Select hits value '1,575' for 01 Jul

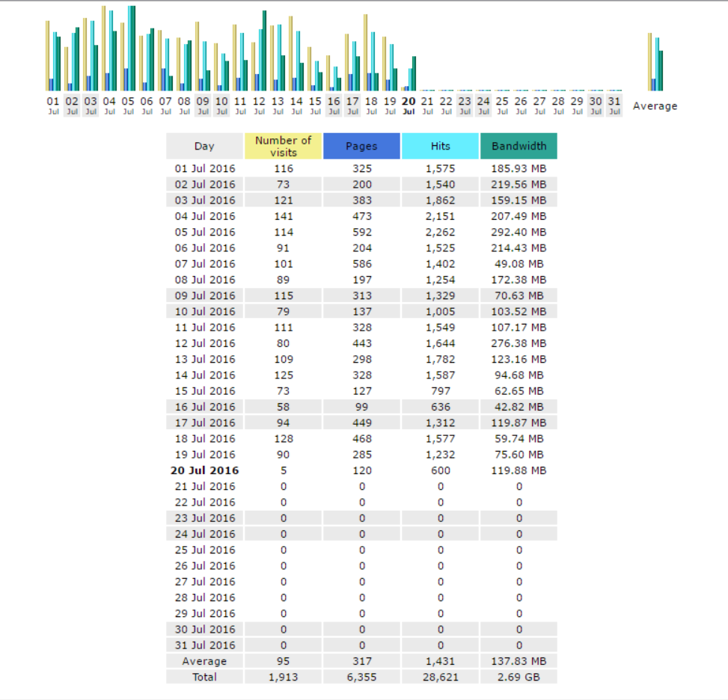pyautogui.click(x=440, y=168)
